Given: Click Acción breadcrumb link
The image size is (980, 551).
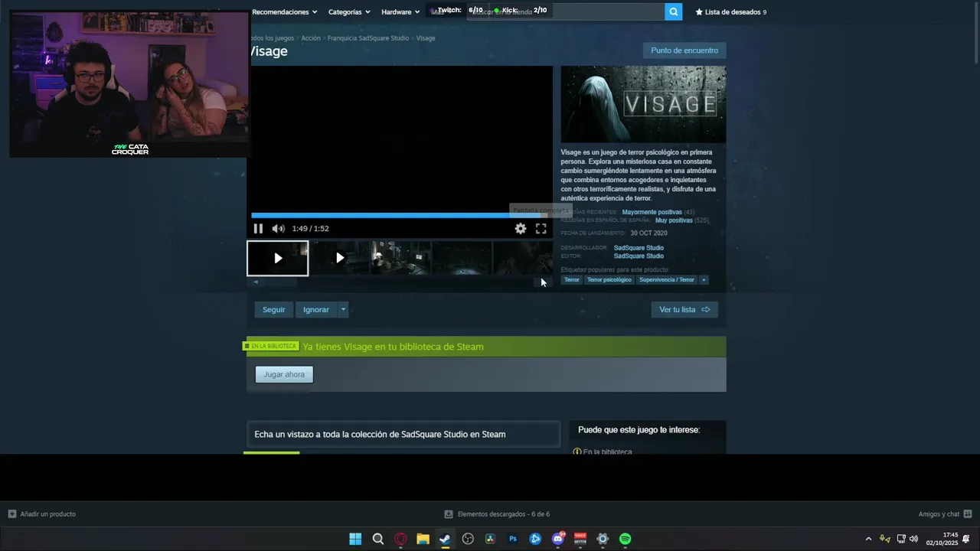Looking at the screenshot, I should pyautogui.click(x=311, y=38).
